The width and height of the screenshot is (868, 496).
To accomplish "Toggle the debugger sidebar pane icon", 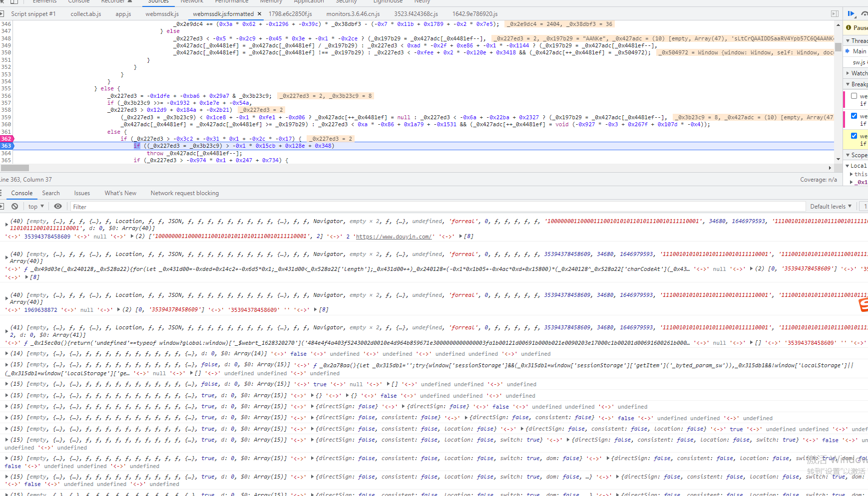I will 835,14.
